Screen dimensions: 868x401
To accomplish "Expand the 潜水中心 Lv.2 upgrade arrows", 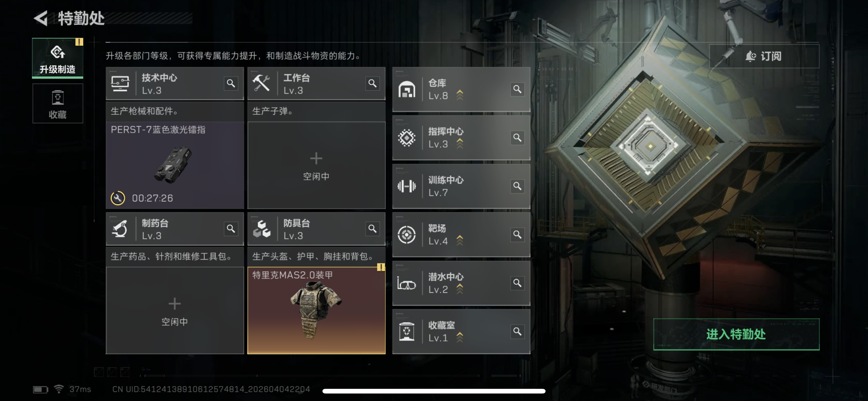I will (460, 289).
